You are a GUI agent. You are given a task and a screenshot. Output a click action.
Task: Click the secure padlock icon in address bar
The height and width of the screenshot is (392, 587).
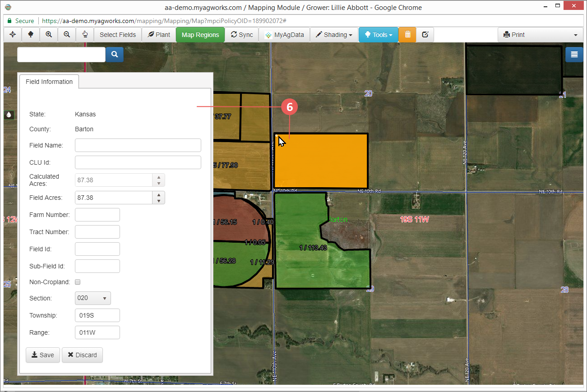click(x=9, y=21)
